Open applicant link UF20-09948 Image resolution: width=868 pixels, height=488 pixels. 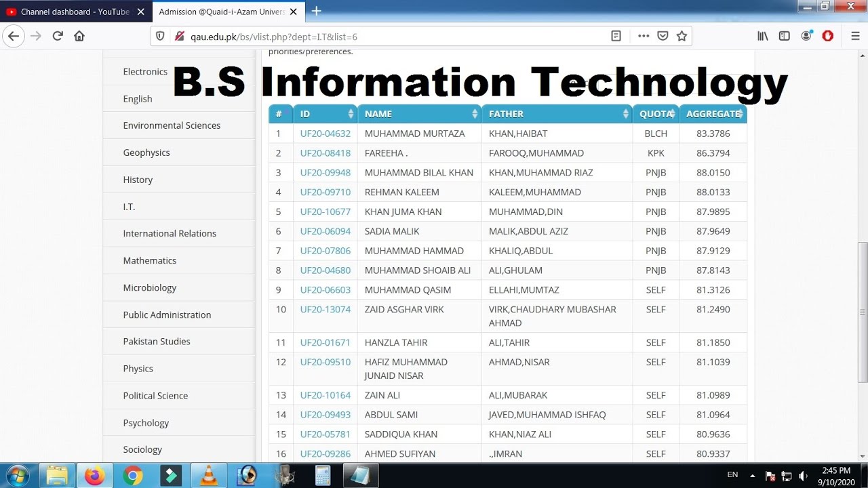[x=325, y=173]
